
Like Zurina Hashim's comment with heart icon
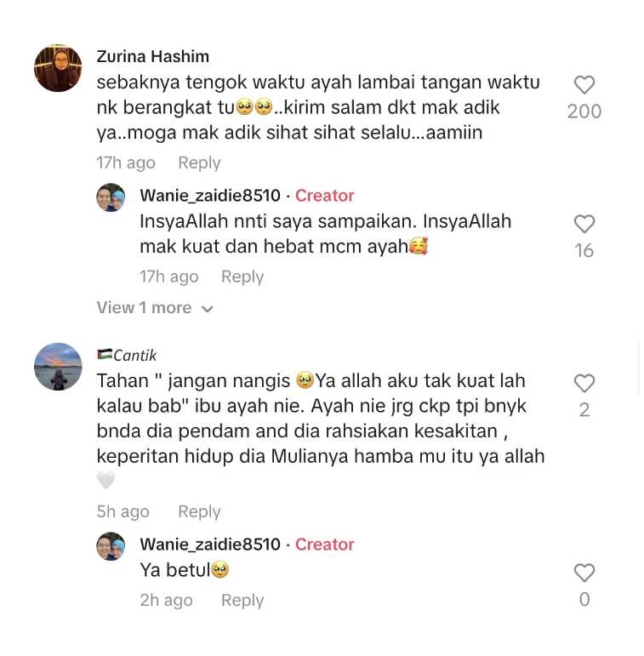(x=584, y=85)
